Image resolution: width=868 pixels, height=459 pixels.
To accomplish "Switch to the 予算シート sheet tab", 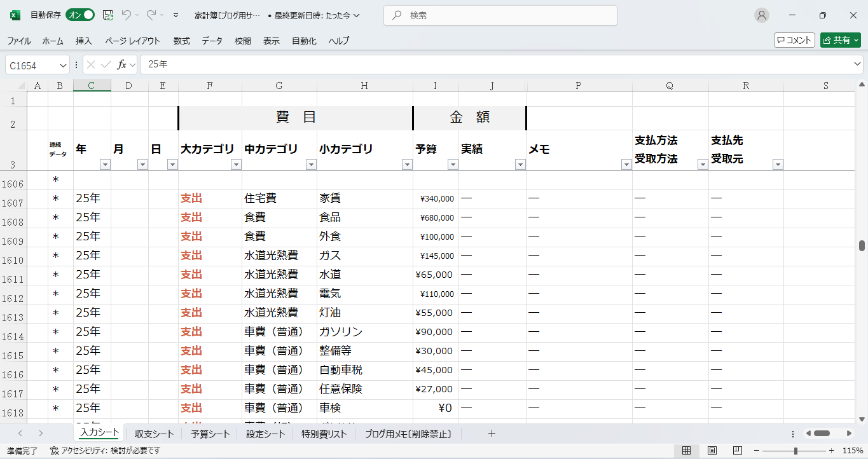I will 210,434.
